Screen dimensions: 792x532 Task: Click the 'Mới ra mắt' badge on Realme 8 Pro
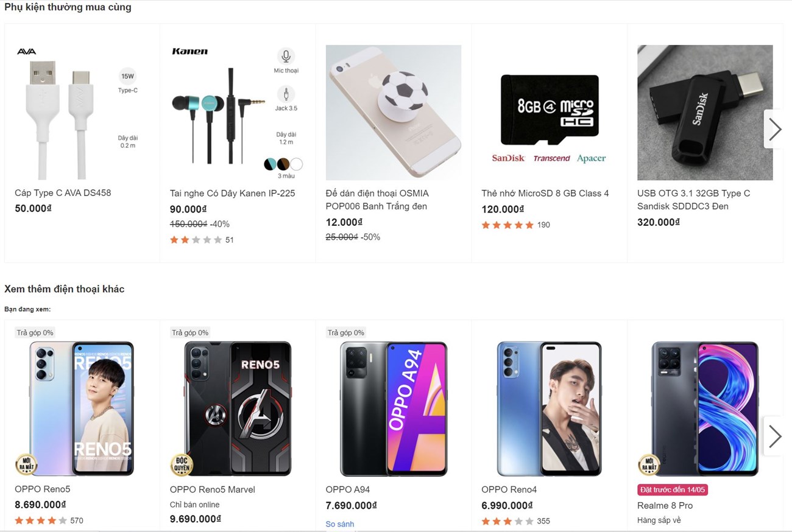pos(649,464)
